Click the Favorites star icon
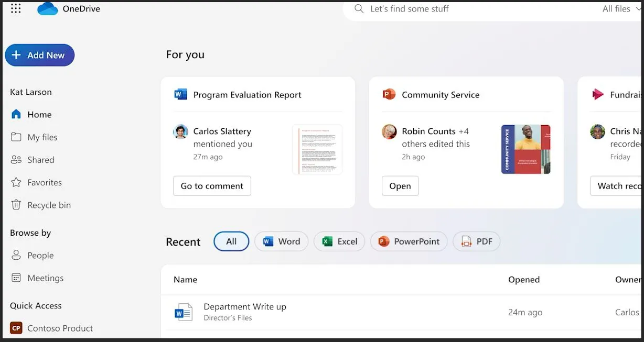 16,182
